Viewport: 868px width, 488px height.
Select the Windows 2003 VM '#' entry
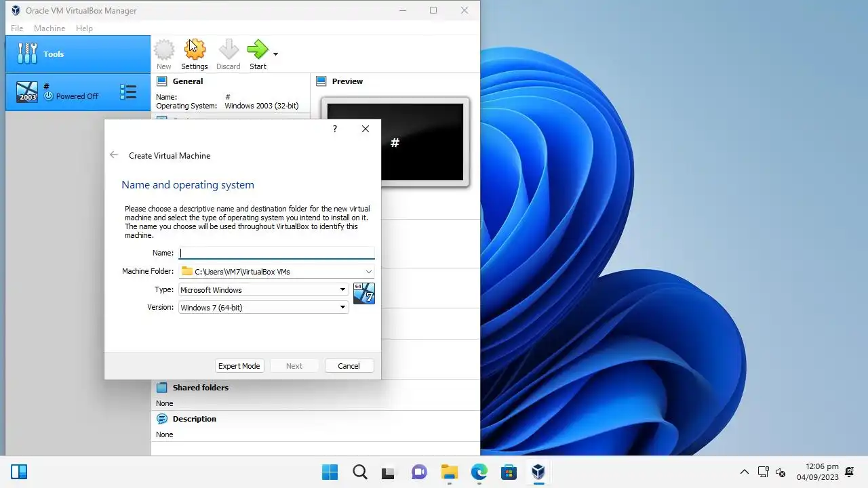tap(78, 91)
